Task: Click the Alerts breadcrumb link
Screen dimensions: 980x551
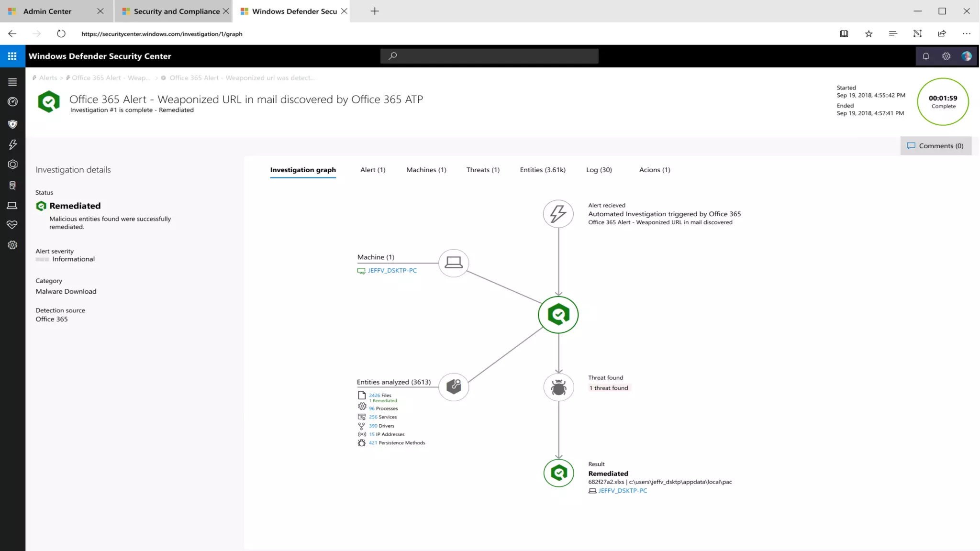Action: 48,78
